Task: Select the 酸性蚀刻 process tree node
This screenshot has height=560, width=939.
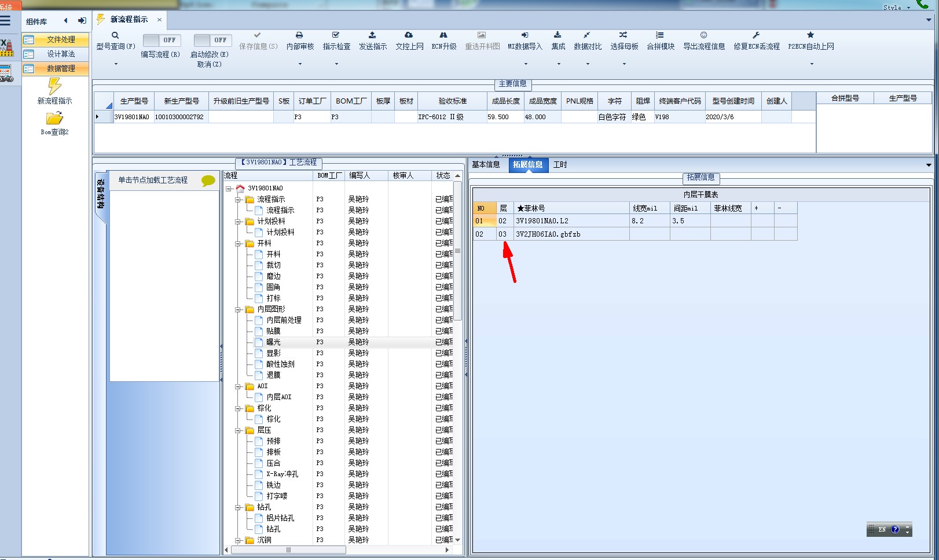Action: click(280, 364)
